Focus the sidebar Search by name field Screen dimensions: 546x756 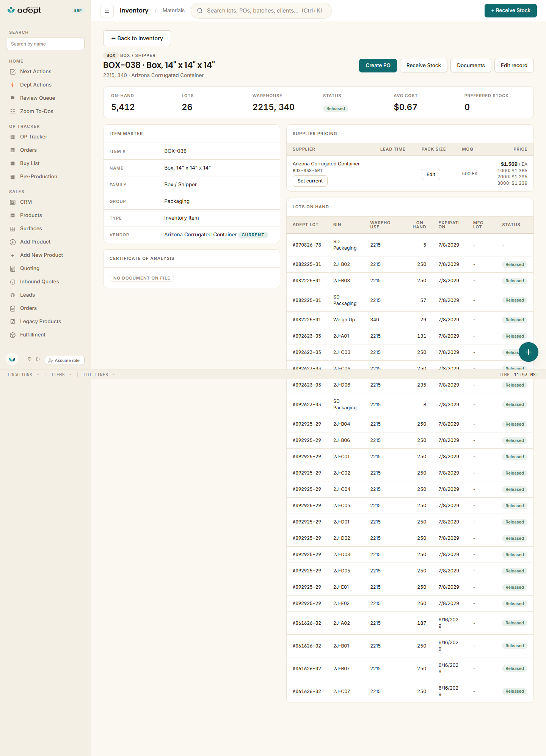[45, 44]
